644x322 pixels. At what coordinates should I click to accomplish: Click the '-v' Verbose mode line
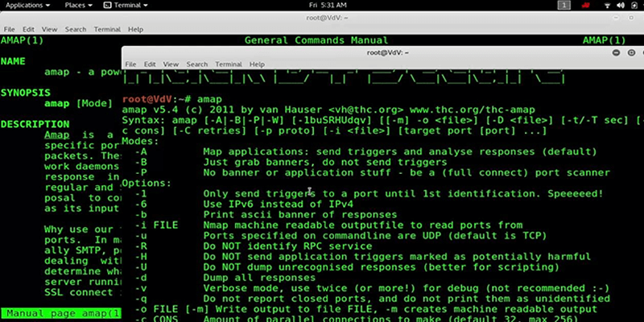373,288
